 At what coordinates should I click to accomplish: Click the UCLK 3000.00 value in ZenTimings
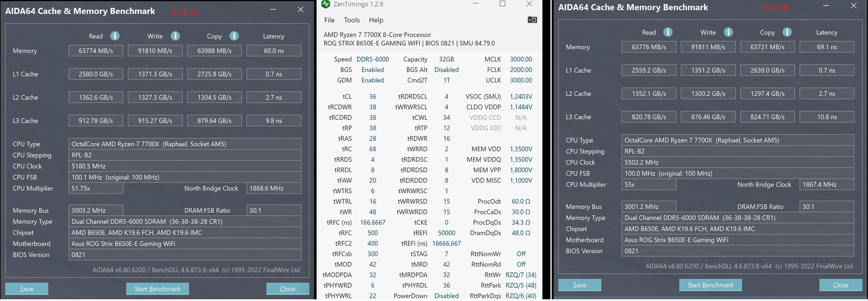point(521,80)
